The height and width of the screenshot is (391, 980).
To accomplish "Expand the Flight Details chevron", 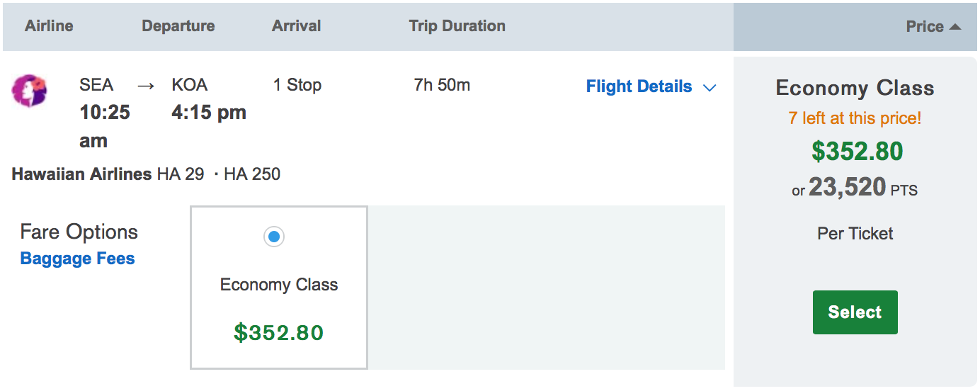I will tap(710, 88).
